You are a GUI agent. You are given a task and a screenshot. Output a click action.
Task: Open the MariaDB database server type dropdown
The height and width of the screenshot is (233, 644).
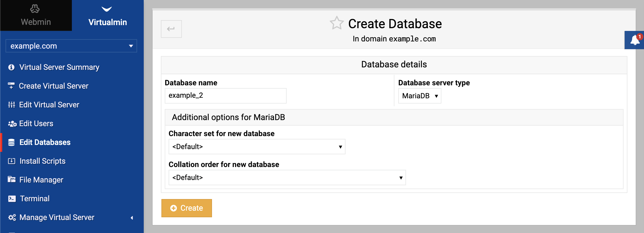420,96
